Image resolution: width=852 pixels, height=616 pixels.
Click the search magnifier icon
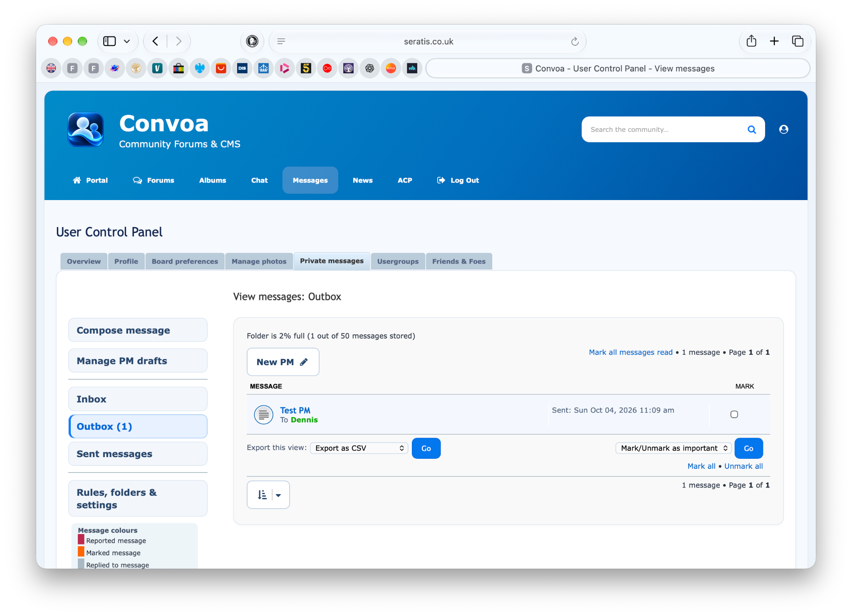pos(751,129)
